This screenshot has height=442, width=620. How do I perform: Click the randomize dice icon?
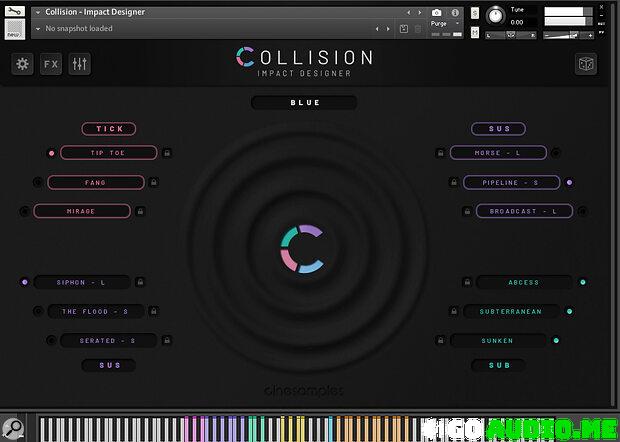tap(586, 64)
